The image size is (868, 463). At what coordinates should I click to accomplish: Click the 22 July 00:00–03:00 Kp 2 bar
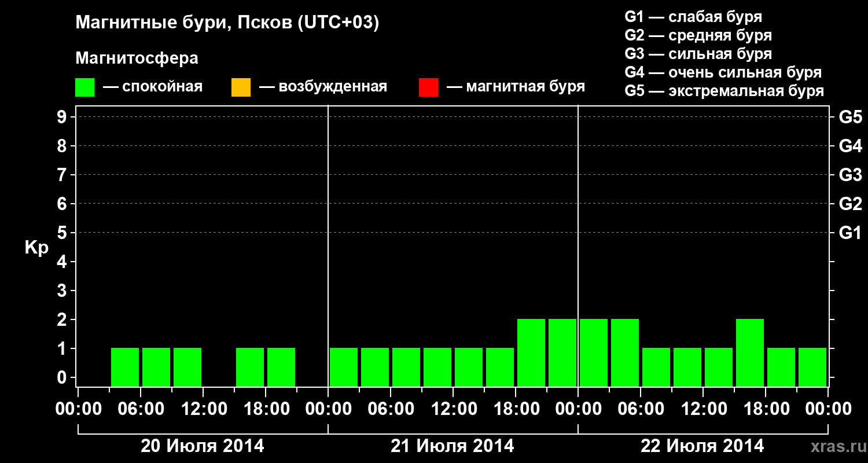pyautogui.click(x=594, y=352)
